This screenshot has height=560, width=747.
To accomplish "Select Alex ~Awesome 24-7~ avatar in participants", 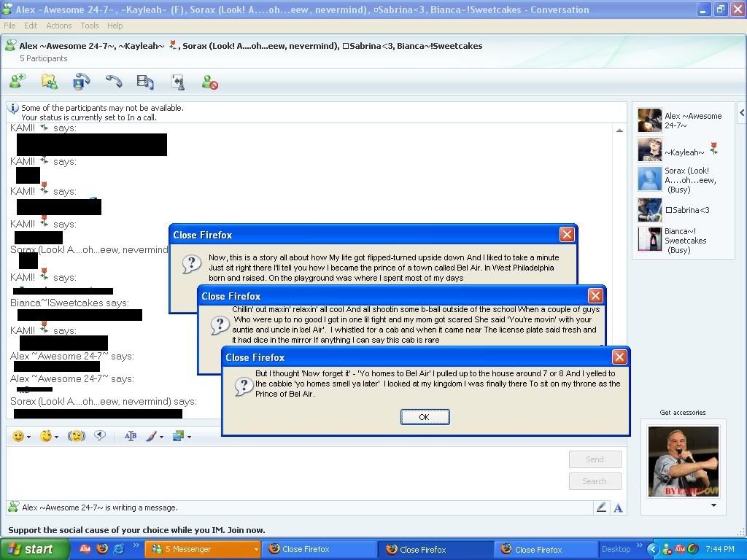I will pyautogui.click(x=649, y=120).
